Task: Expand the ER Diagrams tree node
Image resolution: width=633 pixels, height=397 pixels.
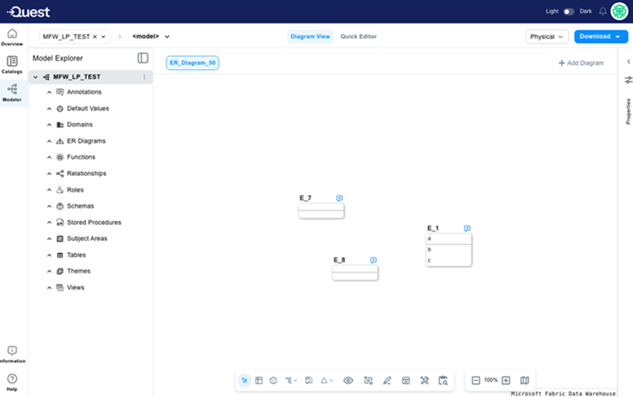Action: (49, 141)
